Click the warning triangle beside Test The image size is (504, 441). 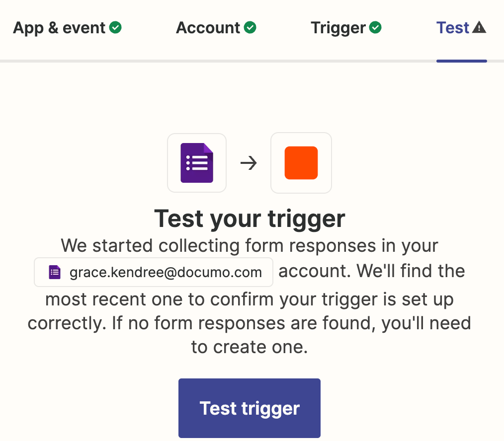pyautogui.click(x=479, y=27)
